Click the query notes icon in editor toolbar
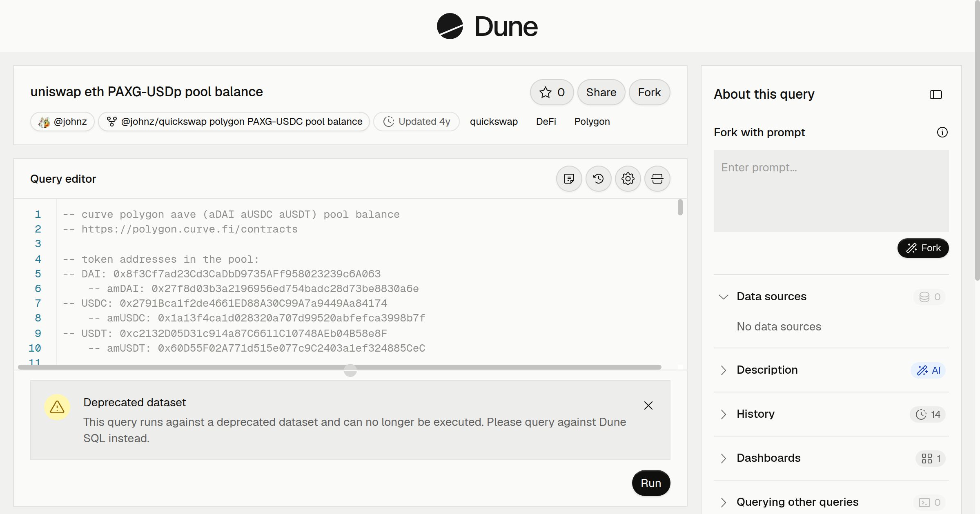This screenshot has width=980, height=514. click(569, 179)
